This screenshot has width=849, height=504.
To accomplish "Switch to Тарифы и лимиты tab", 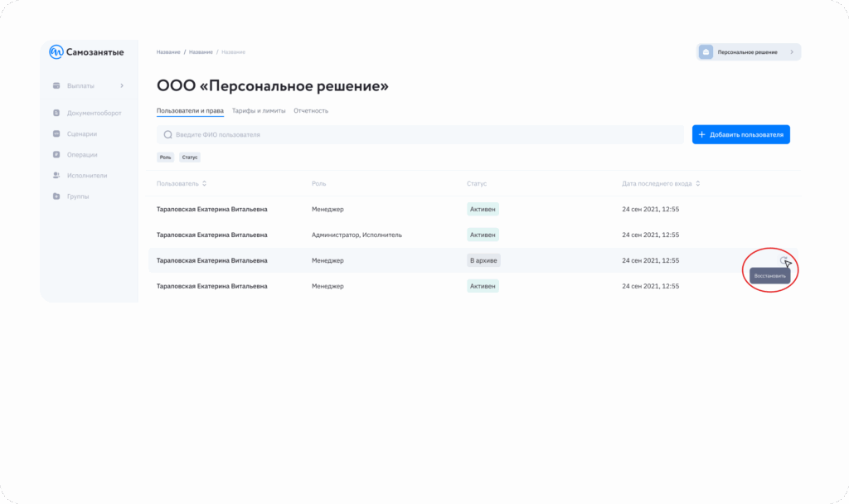I will 259,110.
